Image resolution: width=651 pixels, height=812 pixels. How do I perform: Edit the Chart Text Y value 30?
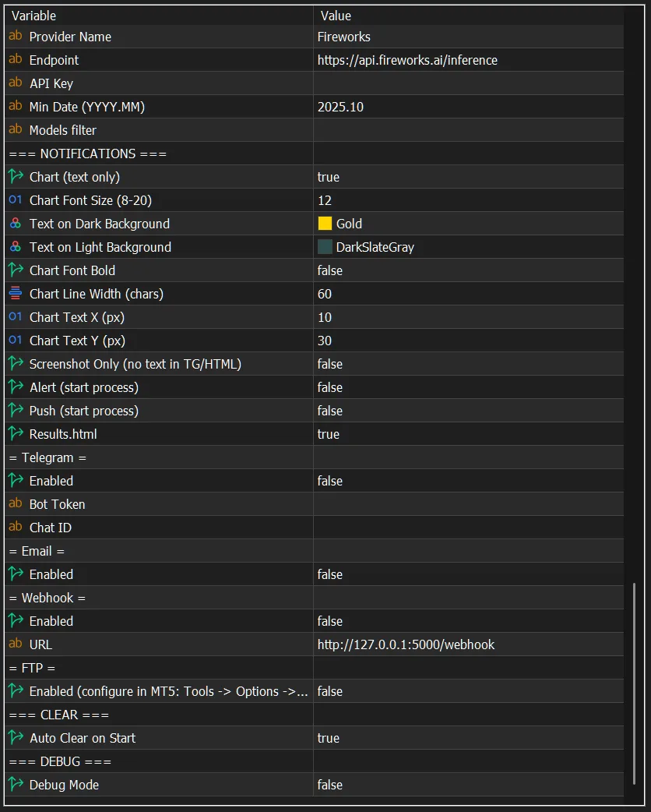coord(468,341)
